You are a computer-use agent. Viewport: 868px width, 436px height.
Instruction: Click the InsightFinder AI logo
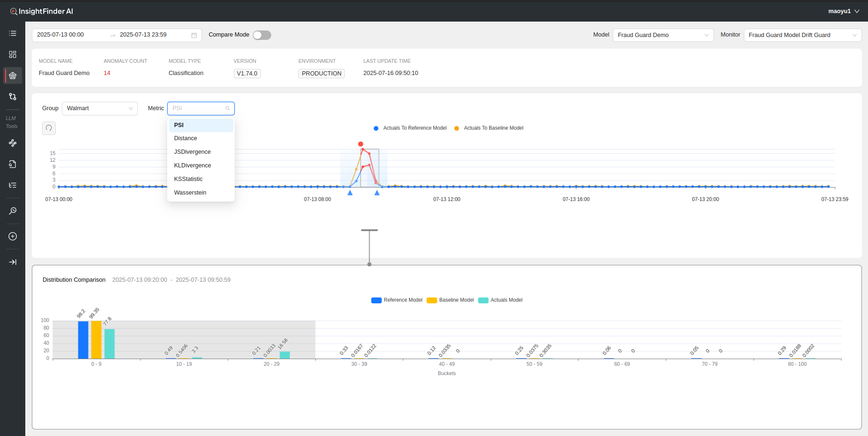(42, 11)
